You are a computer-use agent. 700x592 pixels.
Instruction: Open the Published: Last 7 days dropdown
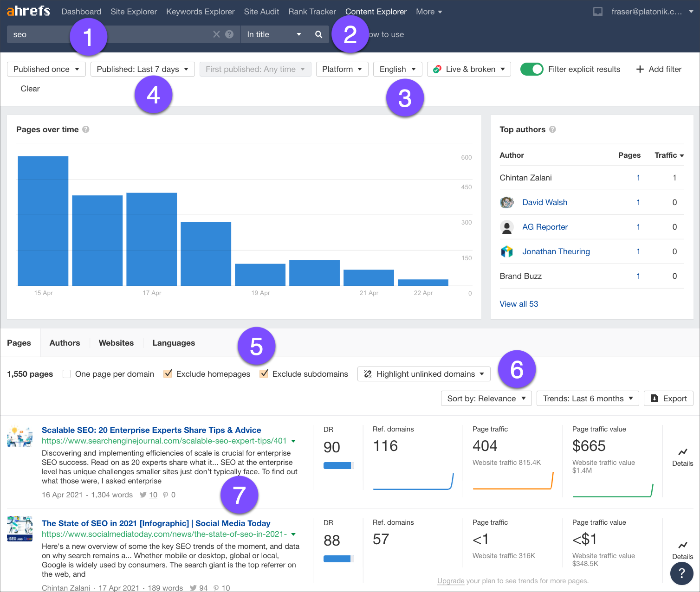click(x=142, y=69)
